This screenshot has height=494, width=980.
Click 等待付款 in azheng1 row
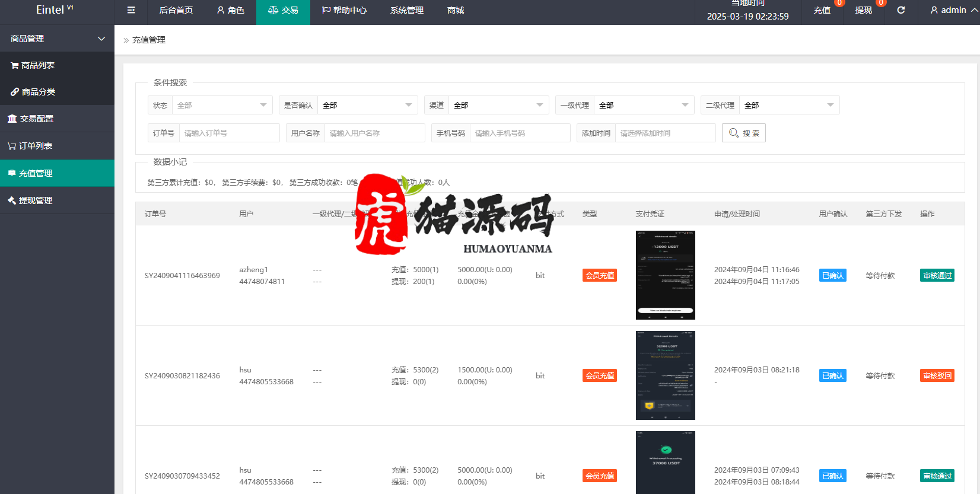coord(880,276)
